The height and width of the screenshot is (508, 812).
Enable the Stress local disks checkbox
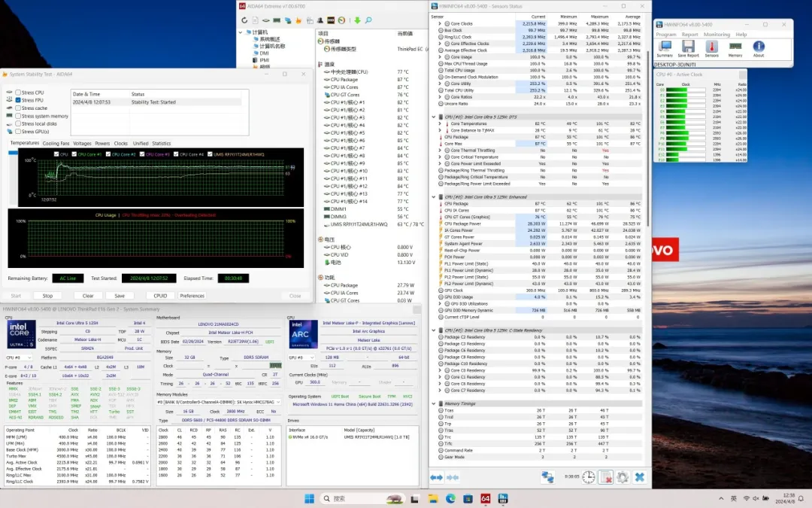tap(18, 124)
